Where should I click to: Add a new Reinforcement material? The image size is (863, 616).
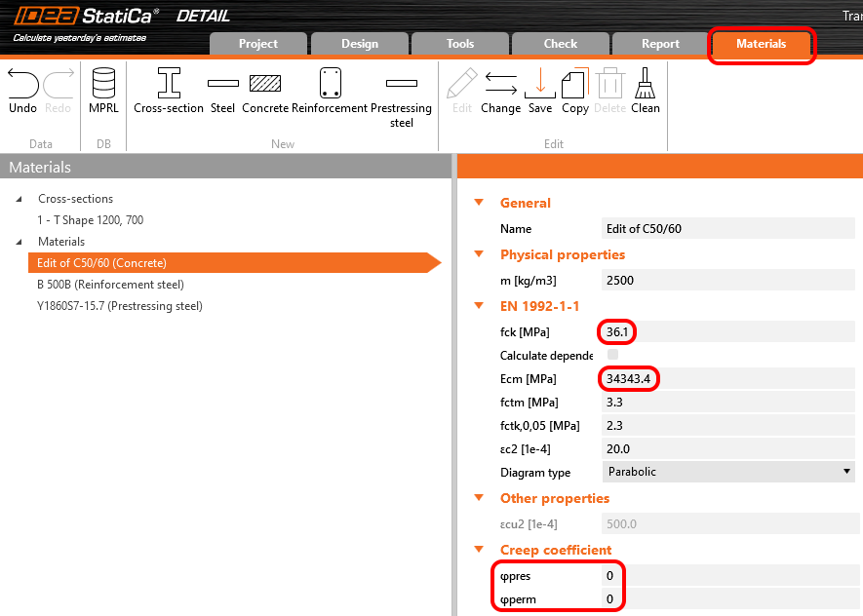pyautogui.click(x=329, y=85)
